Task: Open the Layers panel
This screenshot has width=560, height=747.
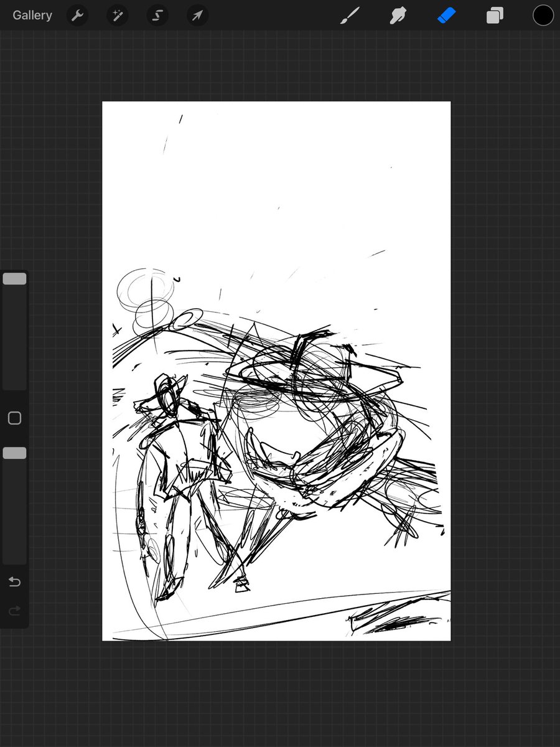Action: 495,16
